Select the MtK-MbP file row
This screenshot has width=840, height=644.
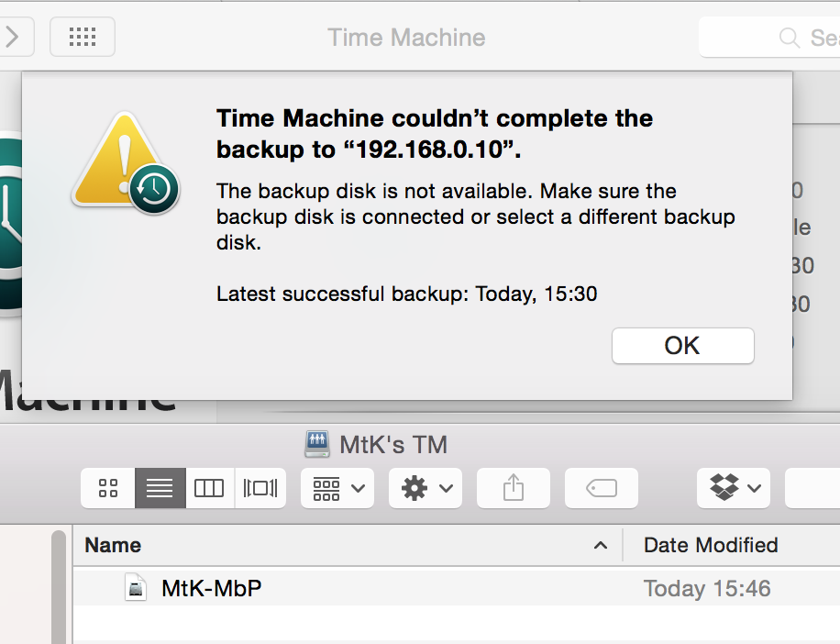[x=457, y=588]
